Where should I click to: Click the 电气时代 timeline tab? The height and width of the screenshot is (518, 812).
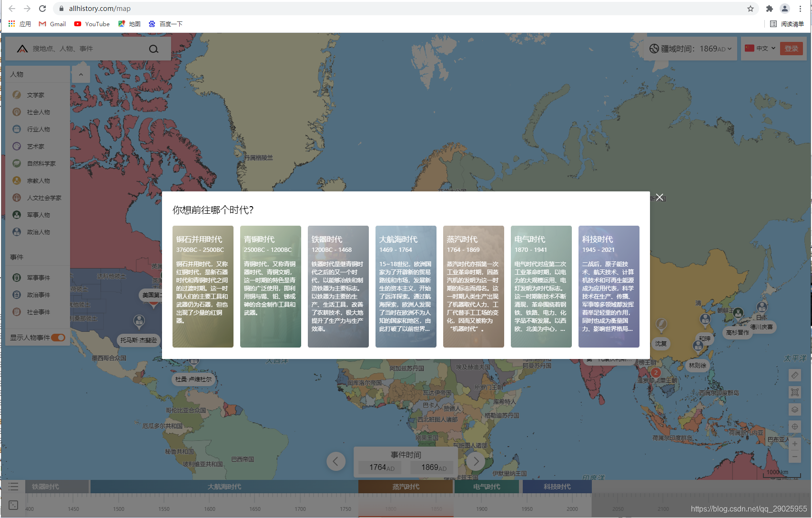[x=487, y=487]
